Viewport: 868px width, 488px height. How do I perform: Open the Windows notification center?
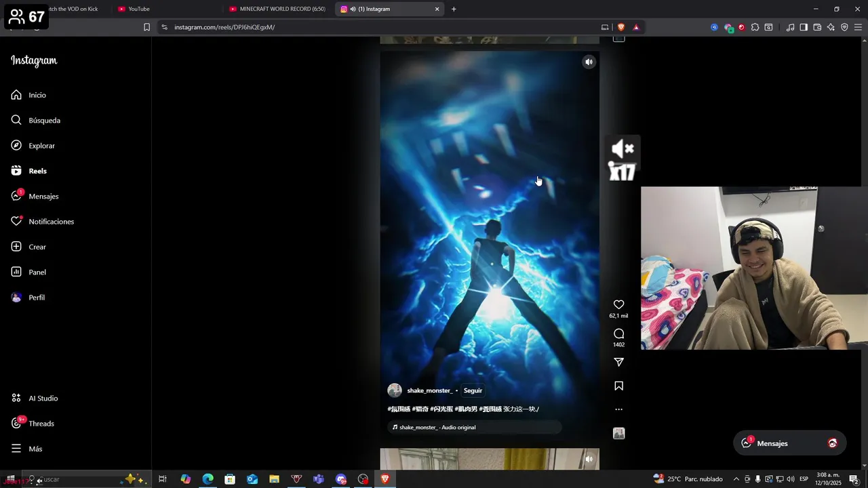(854, 479)
